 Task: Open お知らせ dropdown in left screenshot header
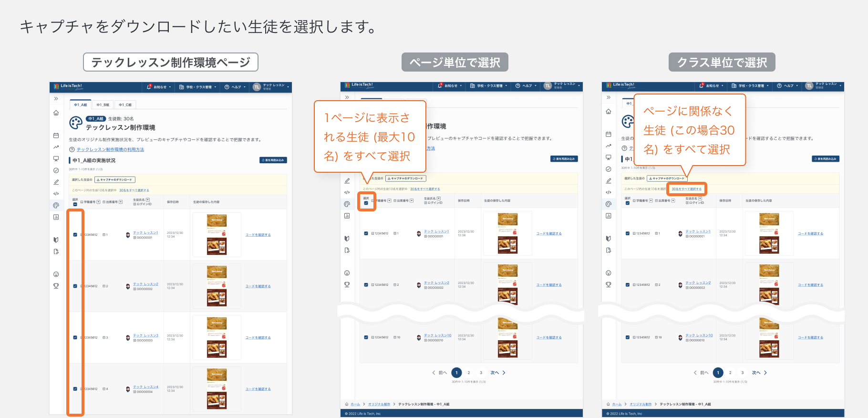pyautogui.click(x=159, y=87)
